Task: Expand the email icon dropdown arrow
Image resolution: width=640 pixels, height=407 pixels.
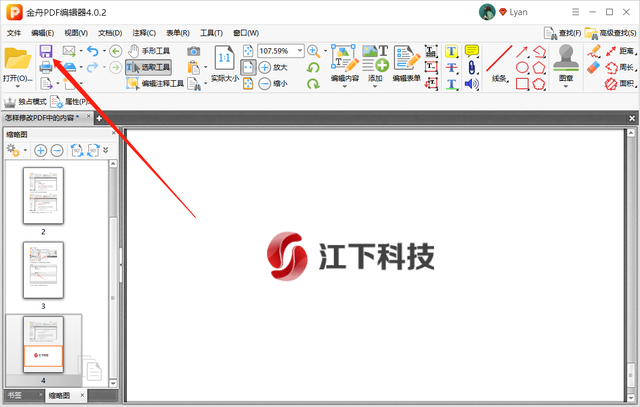Action: pos(81,51)
